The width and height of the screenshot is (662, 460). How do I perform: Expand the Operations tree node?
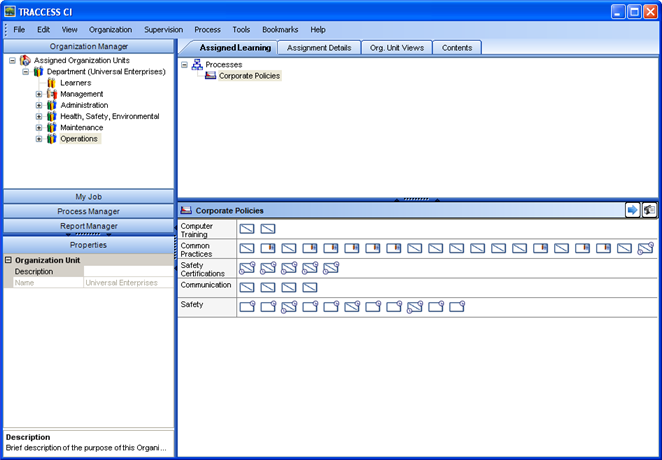tap(39, 139)
